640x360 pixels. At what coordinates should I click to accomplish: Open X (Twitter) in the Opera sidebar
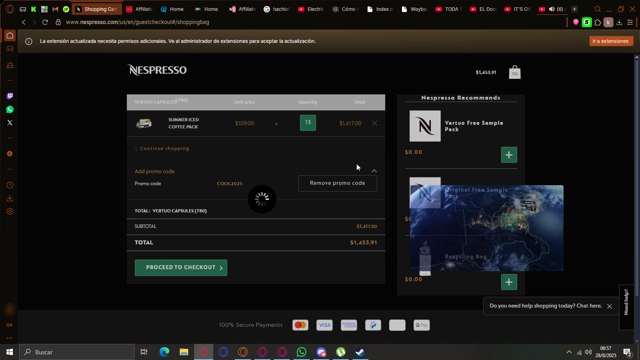coord(10,122)
